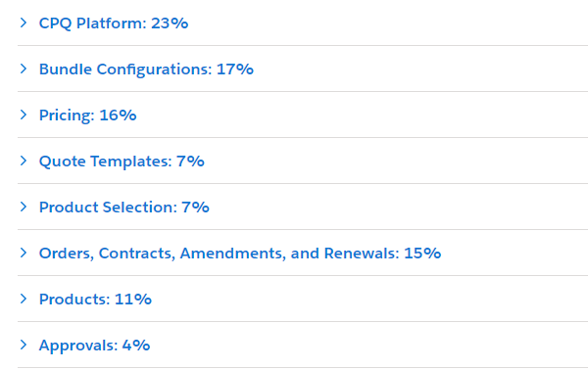Expand the Approvals section chevron
This screenshot has width=588, height=370.
(x=24, y=345)
